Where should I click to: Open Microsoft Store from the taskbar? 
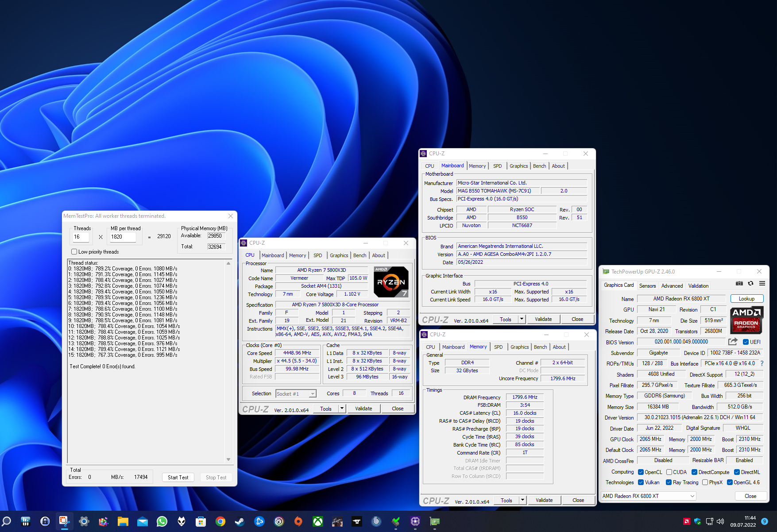(x=201, y=521)
